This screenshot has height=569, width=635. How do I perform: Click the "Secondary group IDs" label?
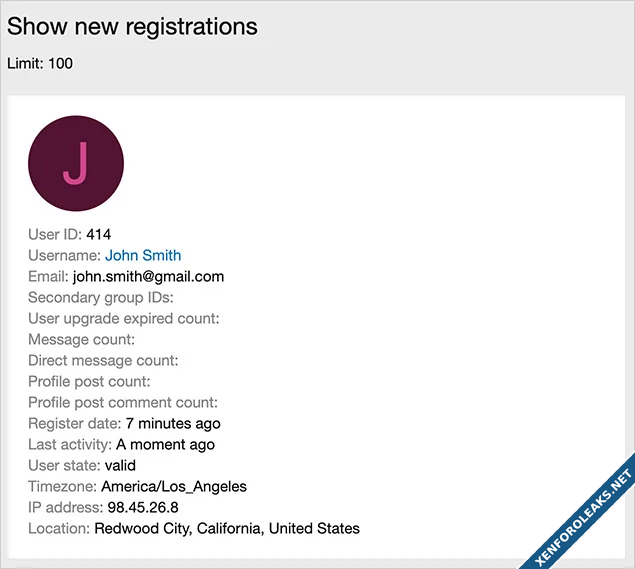tap(101, 298)
